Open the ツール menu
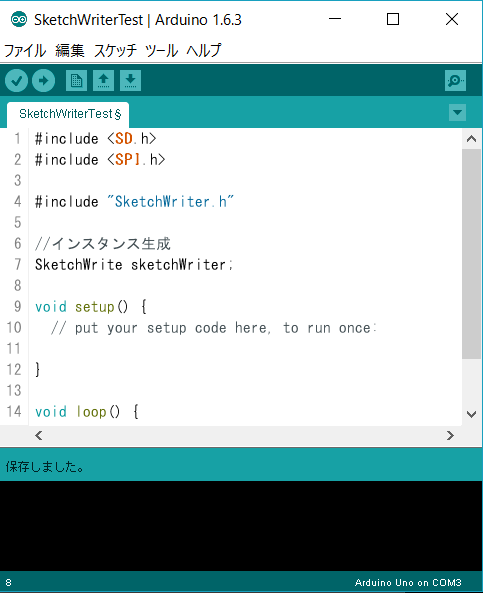Viewport: 483px width, 593px height. click(162, 50)
